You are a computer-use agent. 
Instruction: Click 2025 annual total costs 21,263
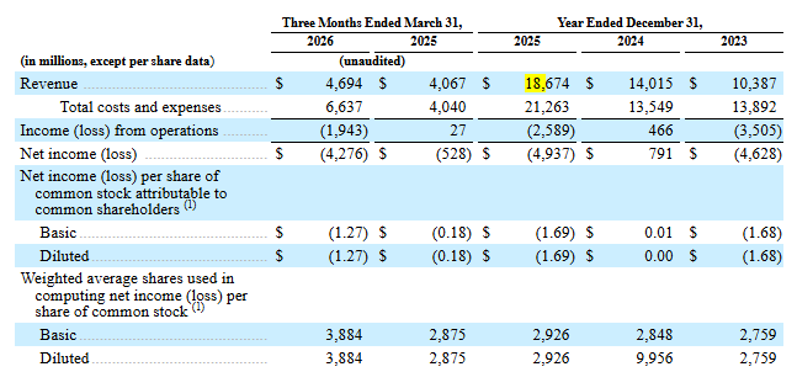(x=547, y=107)
